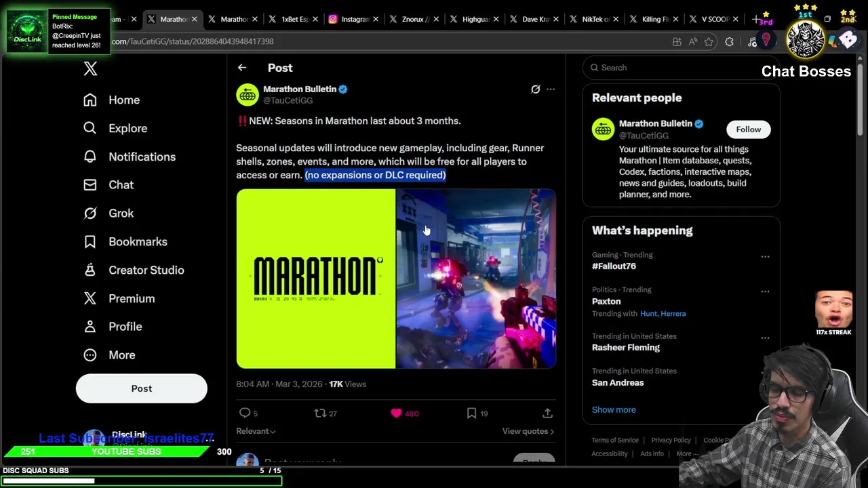Screen dimensions: 868x488
Task: Click Show more under What's happening
Action: 614,409
